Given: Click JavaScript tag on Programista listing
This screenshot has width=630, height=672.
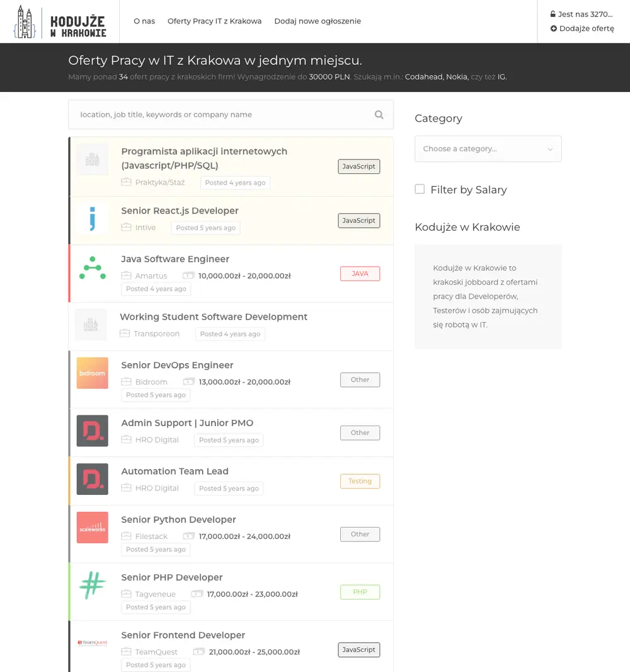Looking at the screenshot, I should [359, 166].
